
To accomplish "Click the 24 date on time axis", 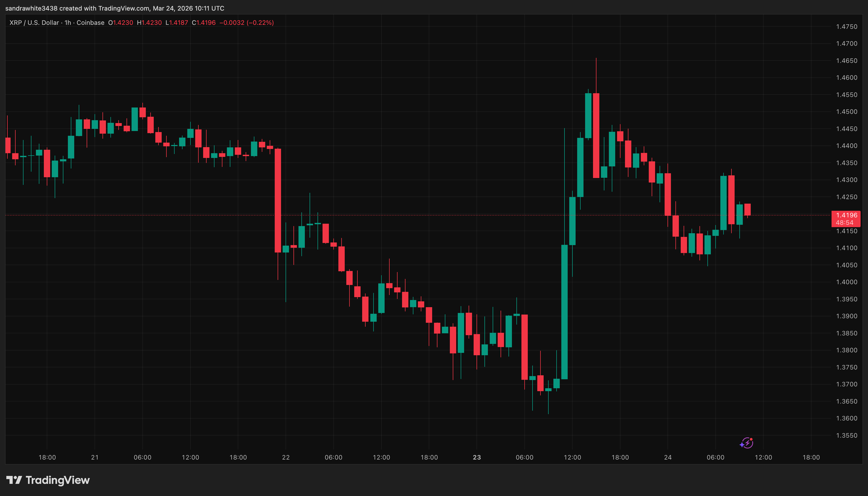I will (668, 457).
